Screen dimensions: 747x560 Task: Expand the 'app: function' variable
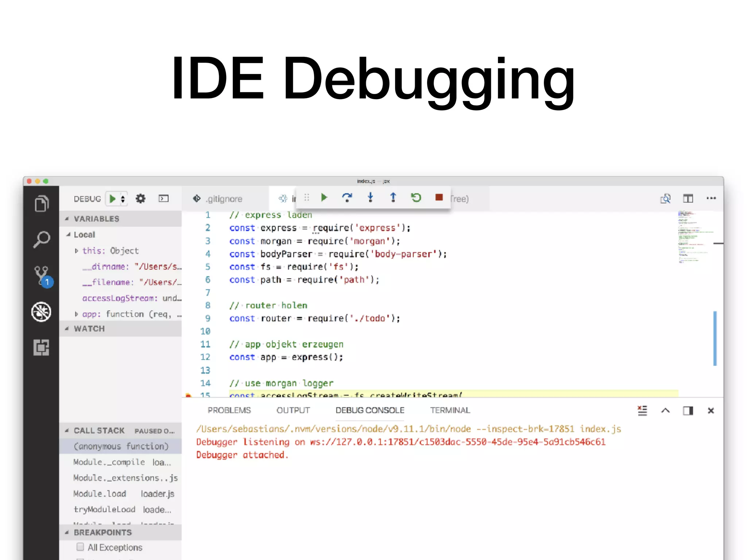pos(76,314)
